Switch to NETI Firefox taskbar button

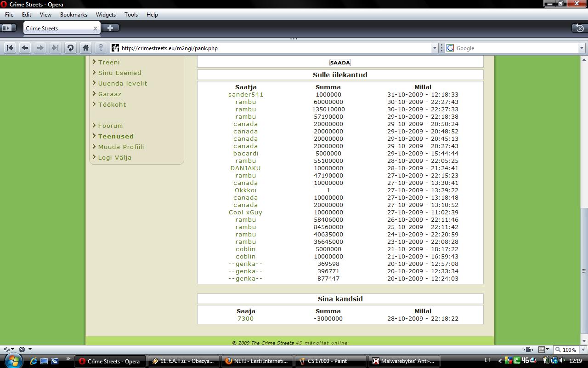[x=257, y=361]
